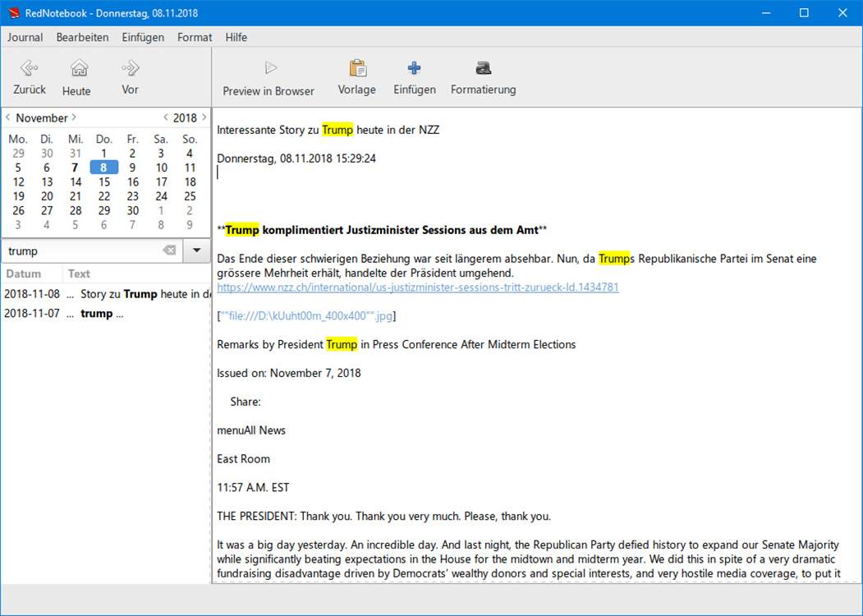The image size is (863, 616).
Task: Select highlighted day 8 in calendar
Action: point(103,168)
